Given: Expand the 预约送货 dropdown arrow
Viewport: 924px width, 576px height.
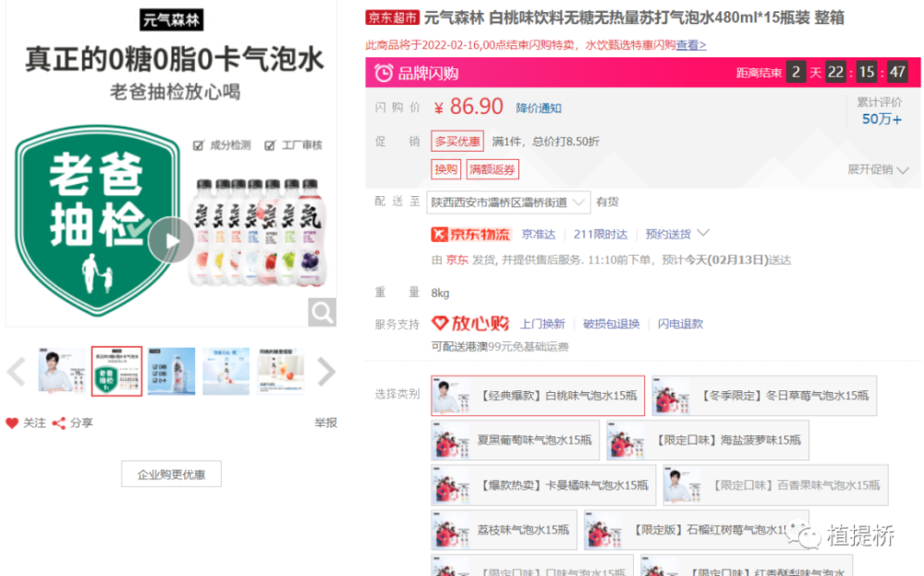Looking at the screenshot, I should pyautogui.click(x=703, y=234).
